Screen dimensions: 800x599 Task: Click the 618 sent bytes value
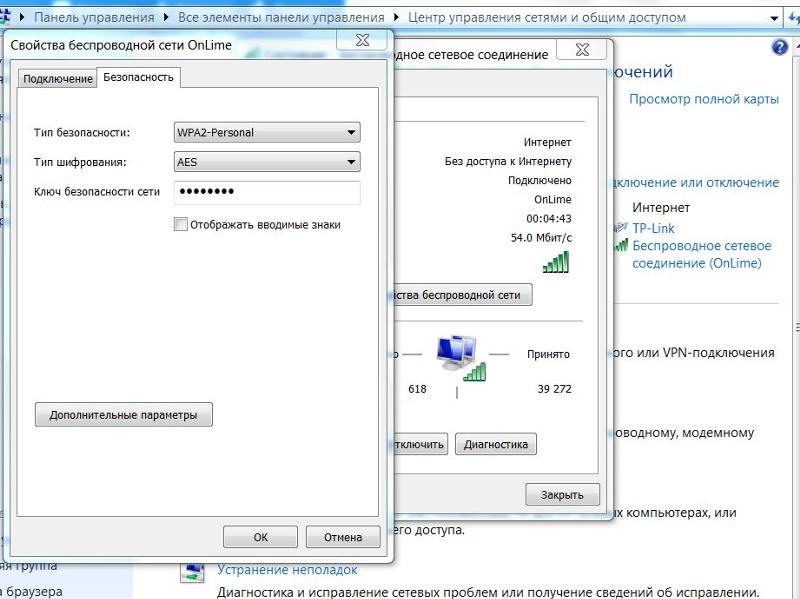point(417,389)
